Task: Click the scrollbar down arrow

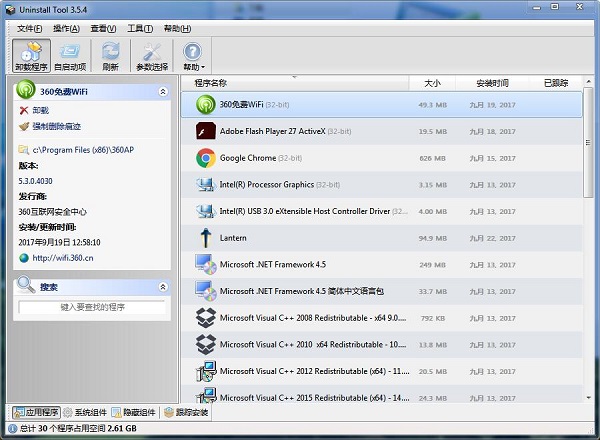Action: click(588, 398)
